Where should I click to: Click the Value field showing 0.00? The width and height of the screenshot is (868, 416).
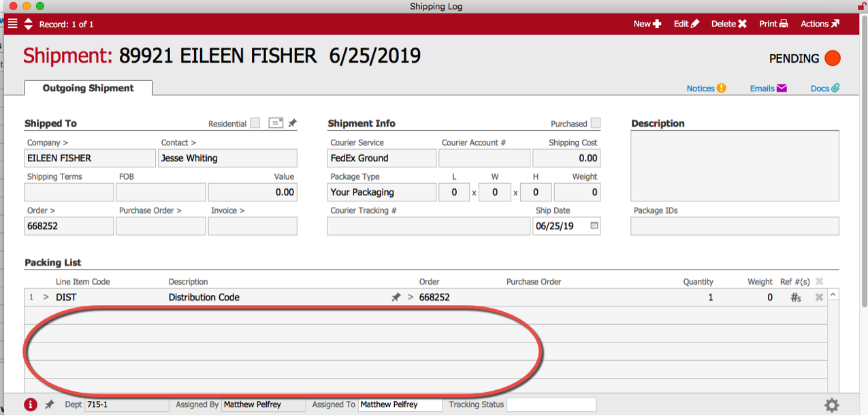pos(253,192)
